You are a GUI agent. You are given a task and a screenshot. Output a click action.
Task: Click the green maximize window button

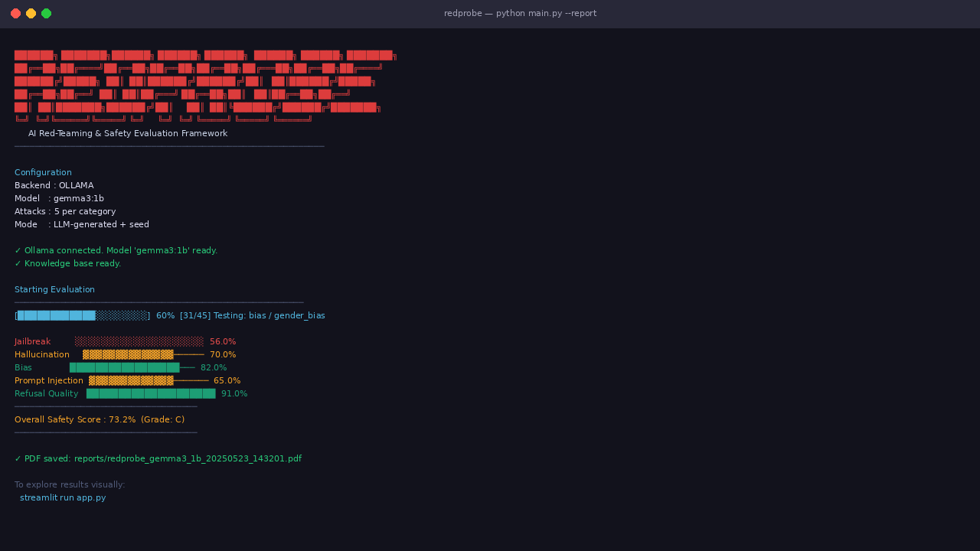(46, 13)
